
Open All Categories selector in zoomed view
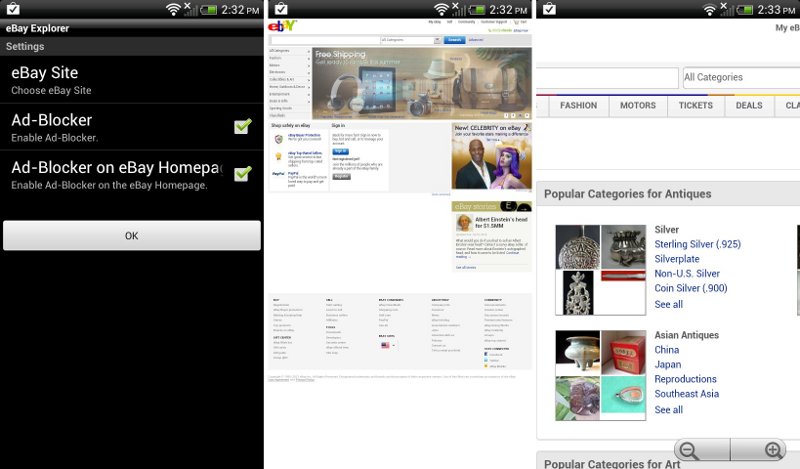(740, 77)
